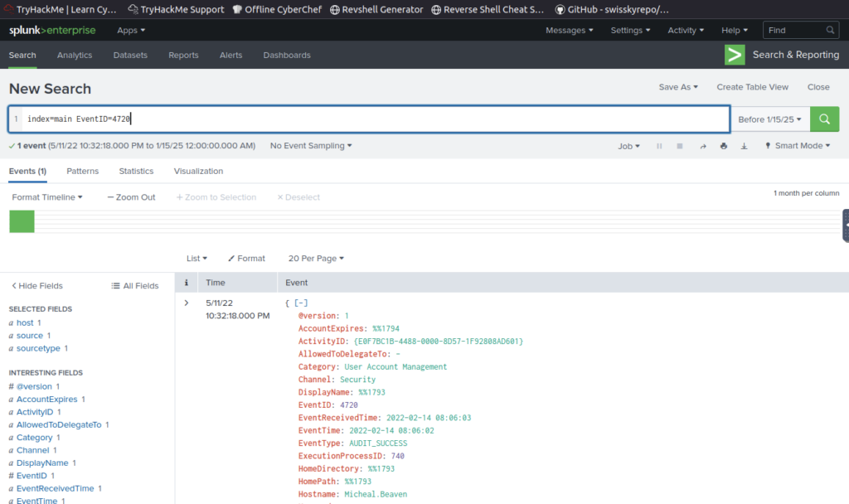Open the Reverse Shell Cheat Sheet bookmark
The height and width of the screenshot is (504, 849).
click(x=488, y=9)
